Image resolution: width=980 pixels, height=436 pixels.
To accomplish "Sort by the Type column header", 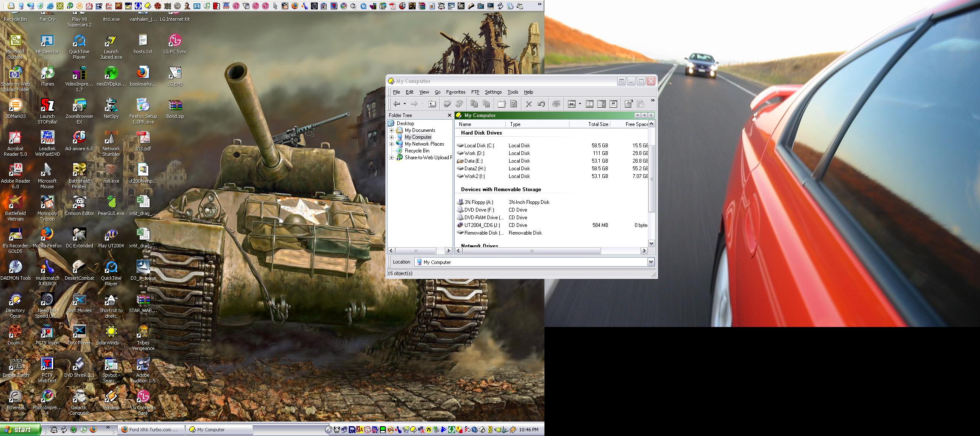I will coord(537,124).
